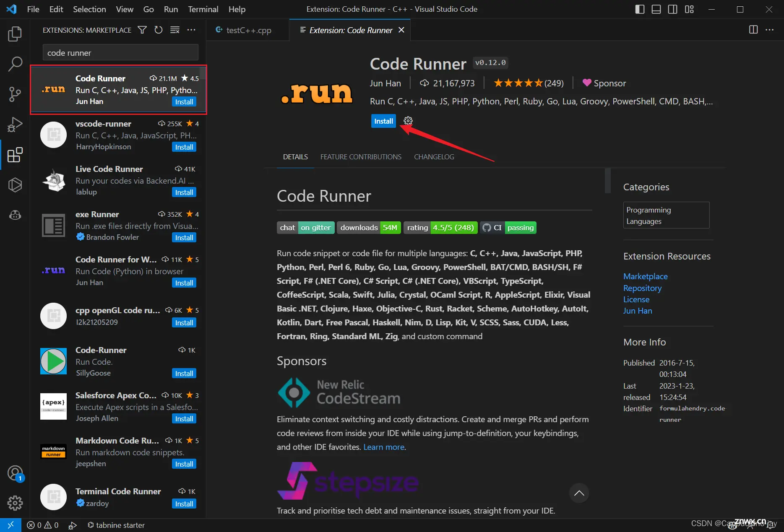Image resolution: width=784 pixels, height=532 pixels.
Task: Open the Help menu
Action: [x=237, y=9]
